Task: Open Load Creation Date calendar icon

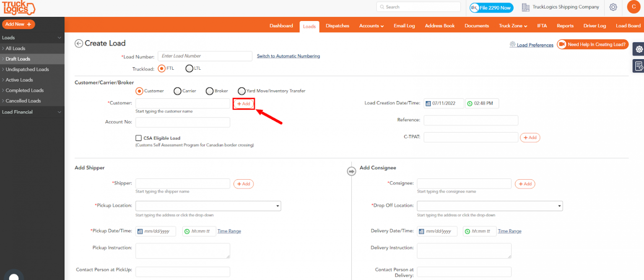Action: click(428, 103)
